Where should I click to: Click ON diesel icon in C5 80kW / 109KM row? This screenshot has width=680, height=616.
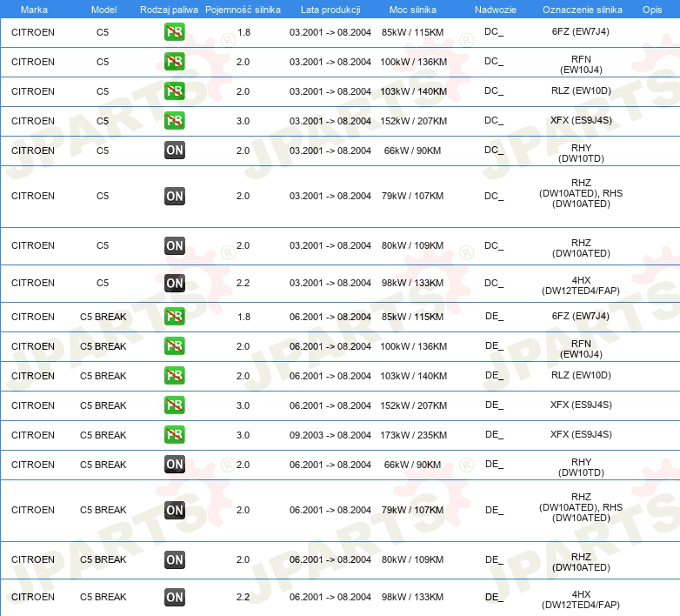click(x=174, y=245)
